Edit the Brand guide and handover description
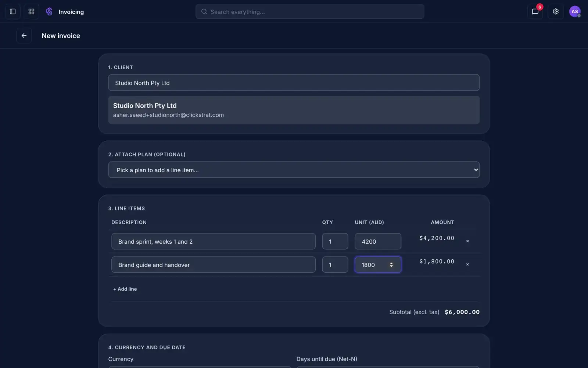The width and height of the screenshot is (588, 368). 214,265
